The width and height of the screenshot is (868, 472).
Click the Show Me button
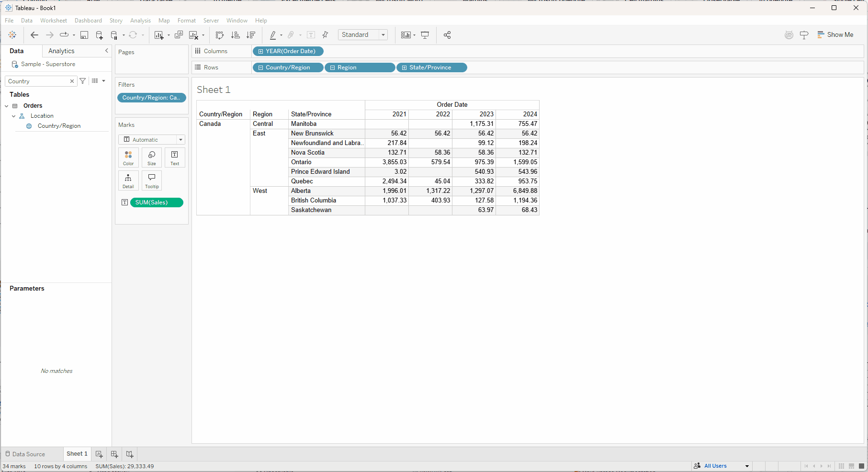835,35
